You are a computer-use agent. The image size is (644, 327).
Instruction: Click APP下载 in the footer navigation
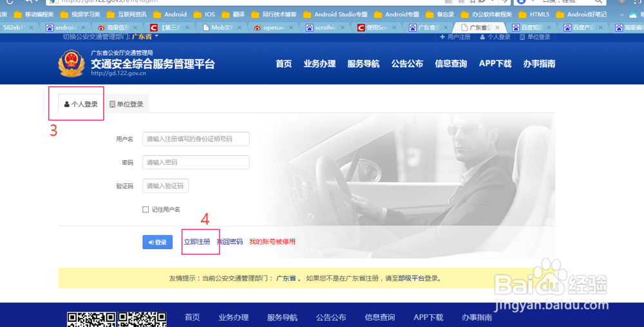428,317
